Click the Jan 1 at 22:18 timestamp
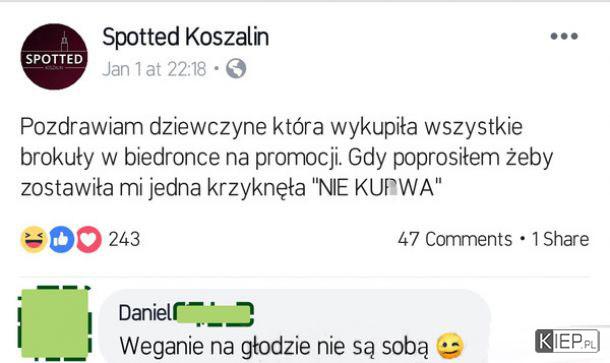 click(x=154, y=69)
